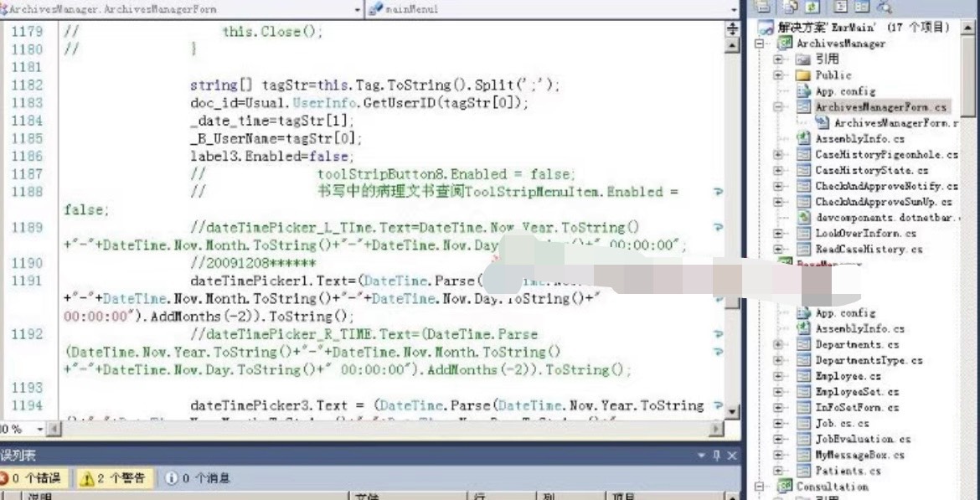Click the code editor scroll-down arrow

click(x=733, y=412)
